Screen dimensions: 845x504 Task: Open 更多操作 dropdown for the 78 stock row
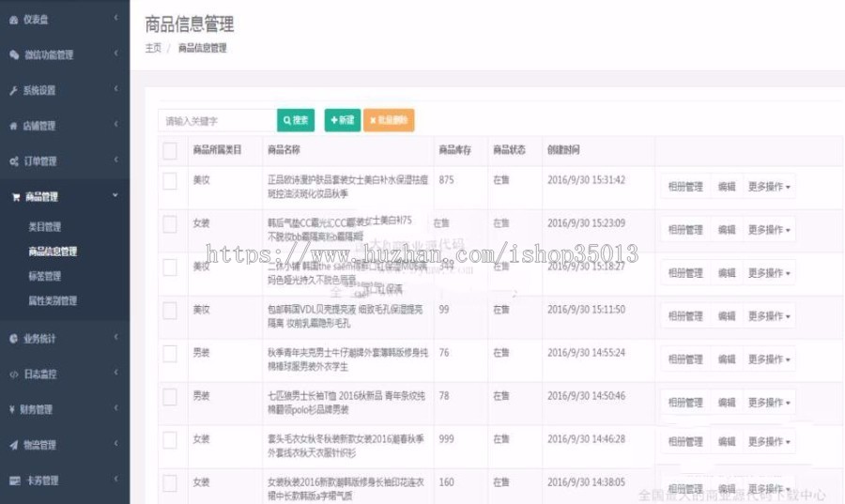769,403
